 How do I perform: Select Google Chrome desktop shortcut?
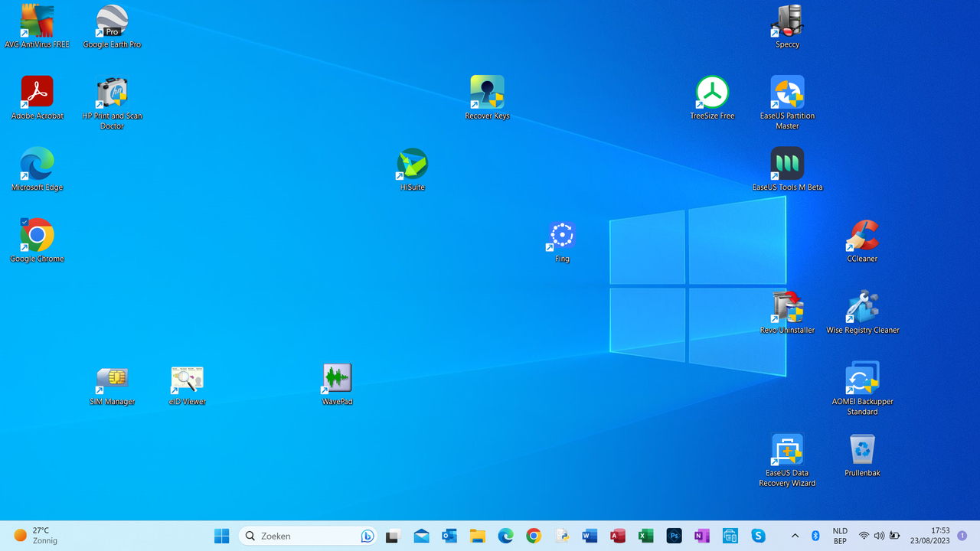pos(37,240)
